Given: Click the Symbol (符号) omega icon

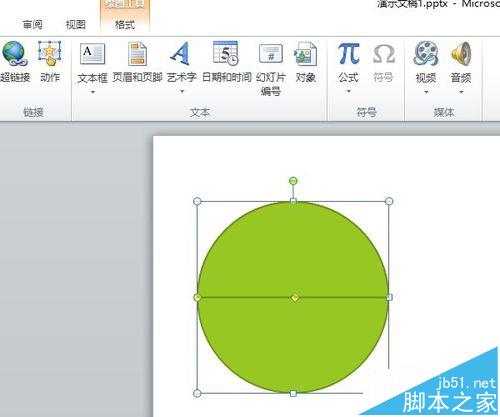Looking at the screenshot, I should coord(384,54).
